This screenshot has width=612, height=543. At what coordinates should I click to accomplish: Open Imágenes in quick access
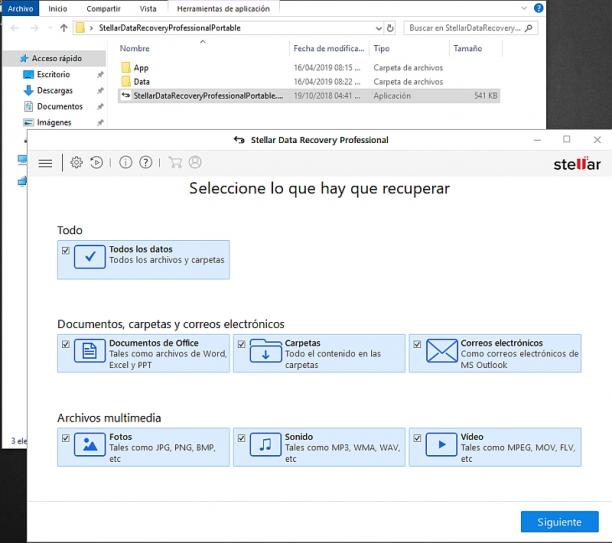coord(54,123)
